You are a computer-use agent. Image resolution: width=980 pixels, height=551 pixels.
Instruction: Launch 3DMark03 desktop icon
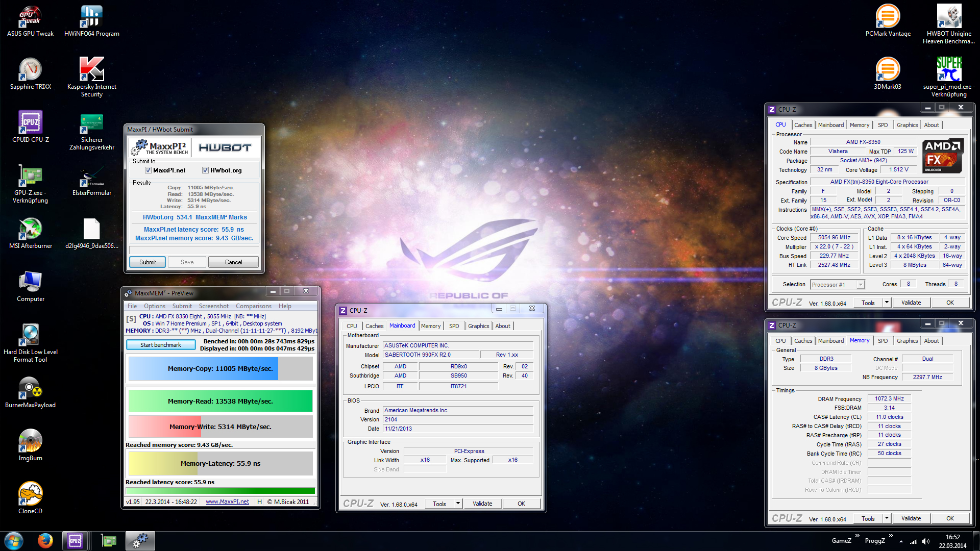888,74
